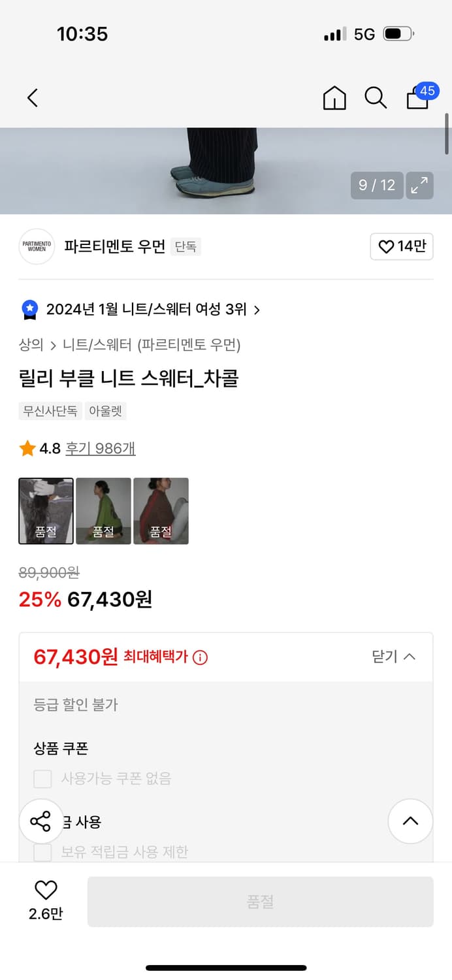Tap the 품절 sold-out button

coord(261,901)
